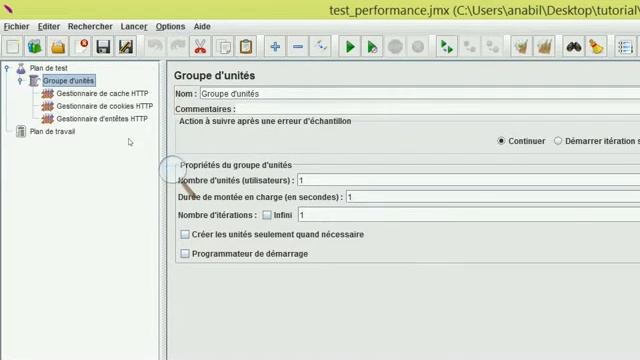
Task: Expand all nodes with plus icon
Action: pyautogui.click(x=275, y=47)
